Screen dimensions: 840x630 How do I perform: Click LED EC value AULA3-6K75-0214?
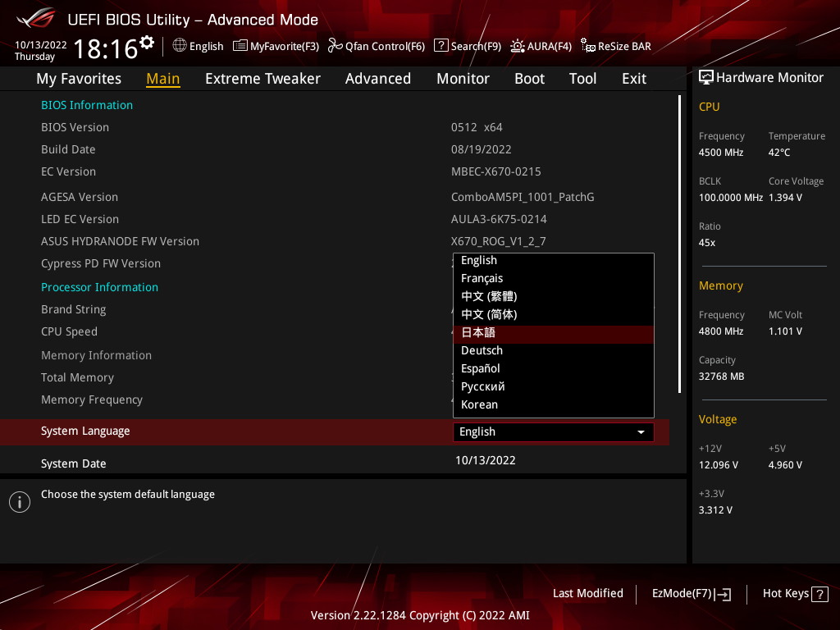pos(499,219)
